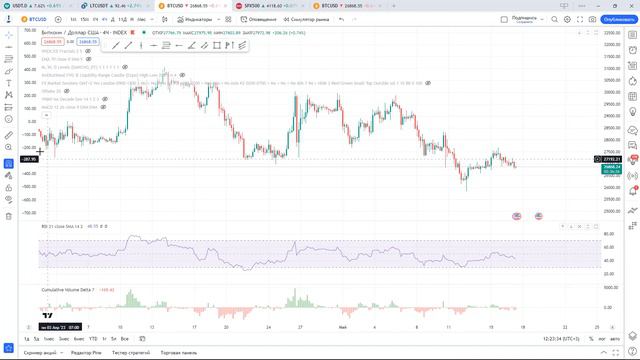Toggle fullscreen mode icon

580,19
